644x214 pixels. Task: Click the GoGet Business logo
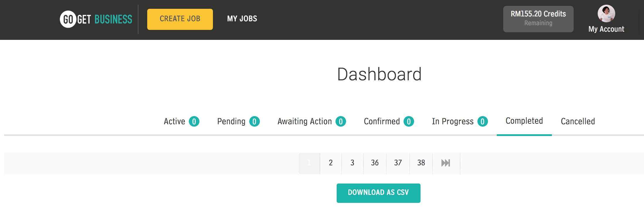tap(96, 19)
